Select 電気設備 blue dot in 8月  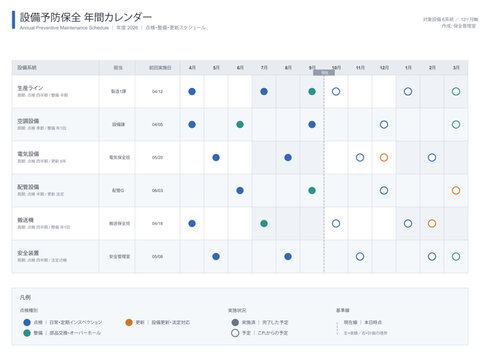[288, 157]
